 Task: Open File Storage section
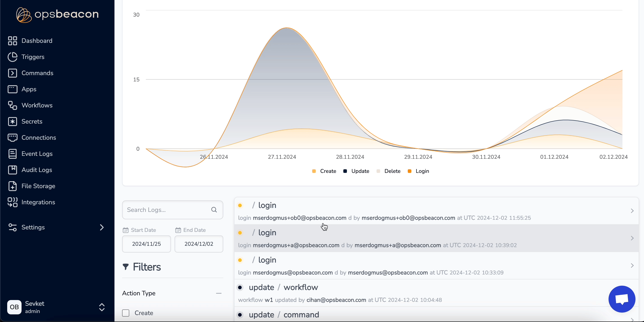point(38,186)
